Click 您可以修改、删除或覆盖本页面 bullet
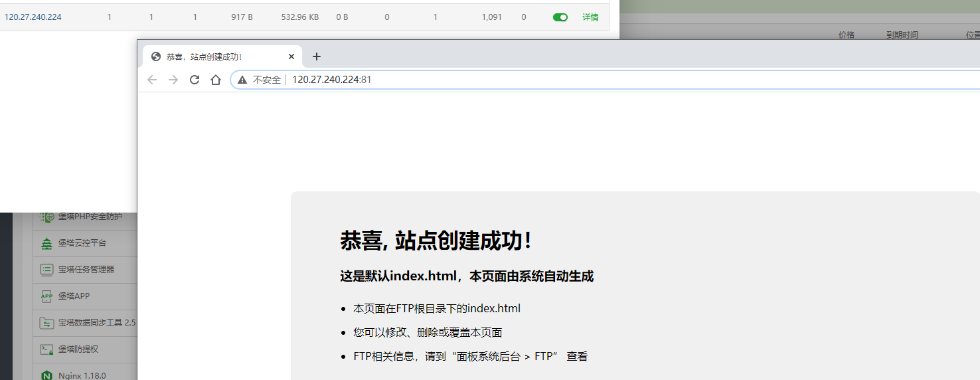Image resolution: width=980 pixels, height=380 pixels. click(x=428, y=332)
